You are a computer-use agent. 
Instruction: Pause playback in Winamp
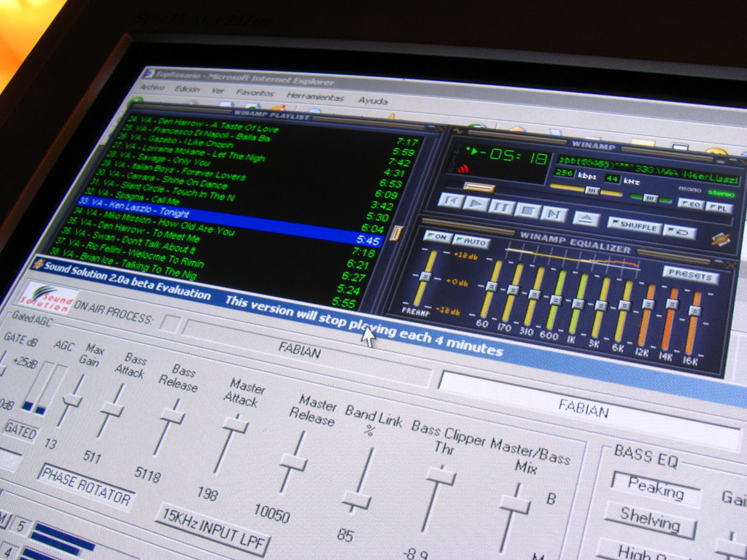tap(500, 206)
